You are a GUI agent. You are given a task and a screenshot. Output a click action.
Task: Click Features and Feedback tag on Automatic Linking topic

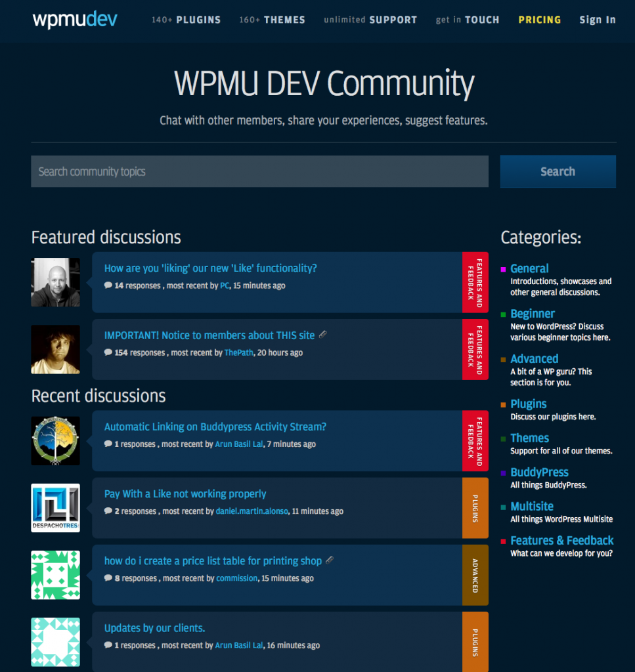475,441
